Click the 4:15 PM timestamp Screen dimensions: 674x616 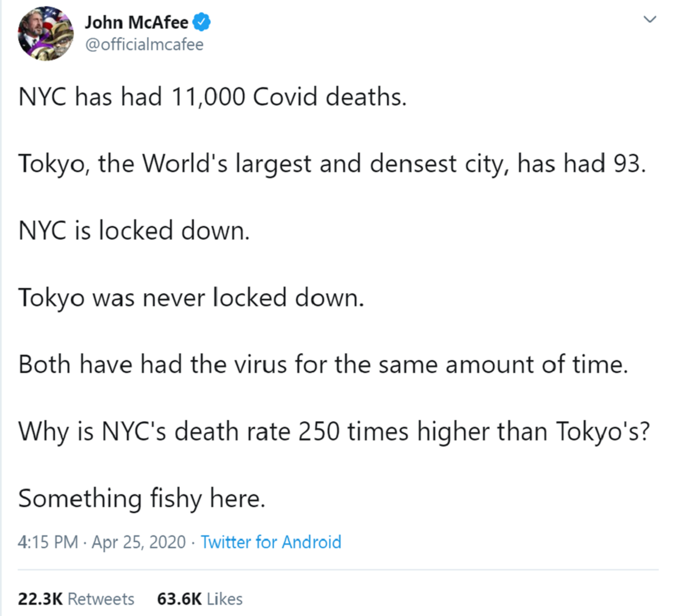point(48,542)
